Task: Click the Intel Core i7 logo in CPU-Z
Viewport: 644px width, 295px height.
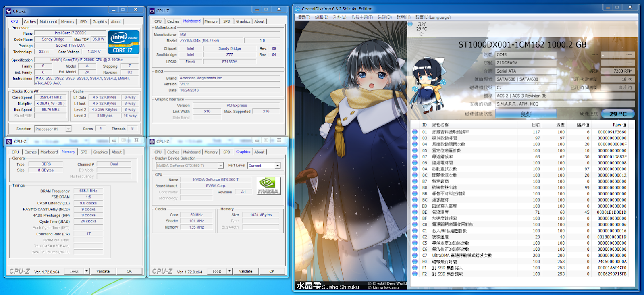Action: click(123, 42)
